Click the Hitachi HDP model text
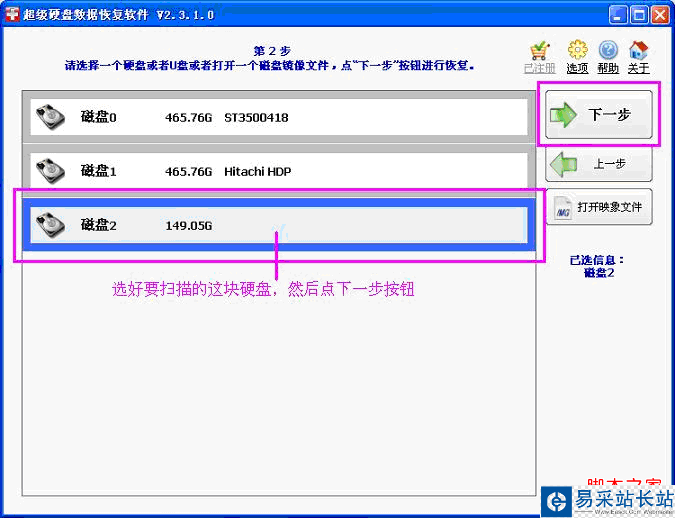 tap(257, 171)
